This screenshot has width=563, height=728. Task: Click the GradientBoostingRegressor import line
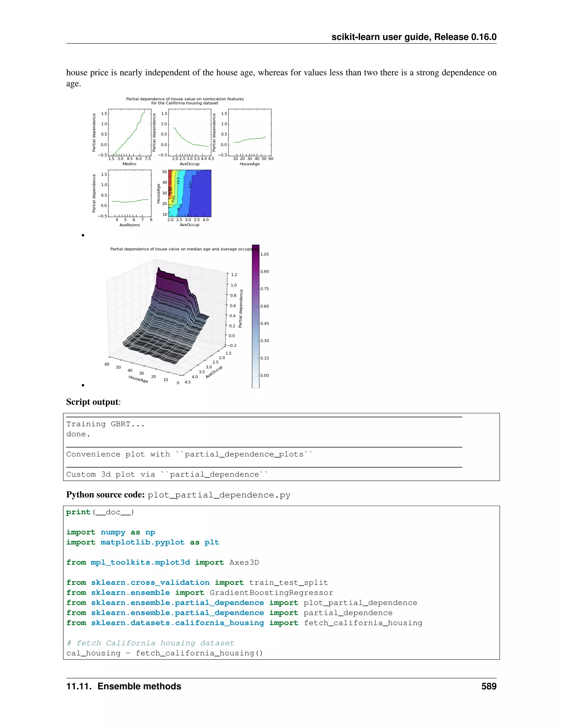tap(200, 593)
